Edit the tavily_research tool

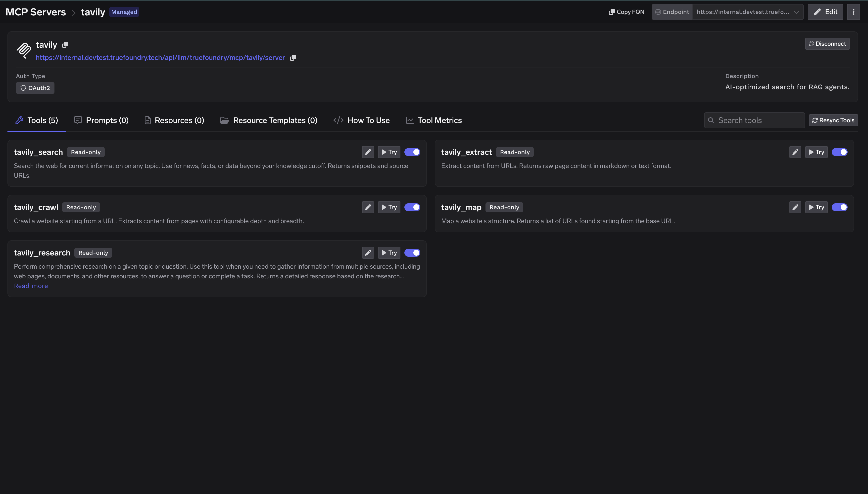pyautogui.click(x=368, y=253)
